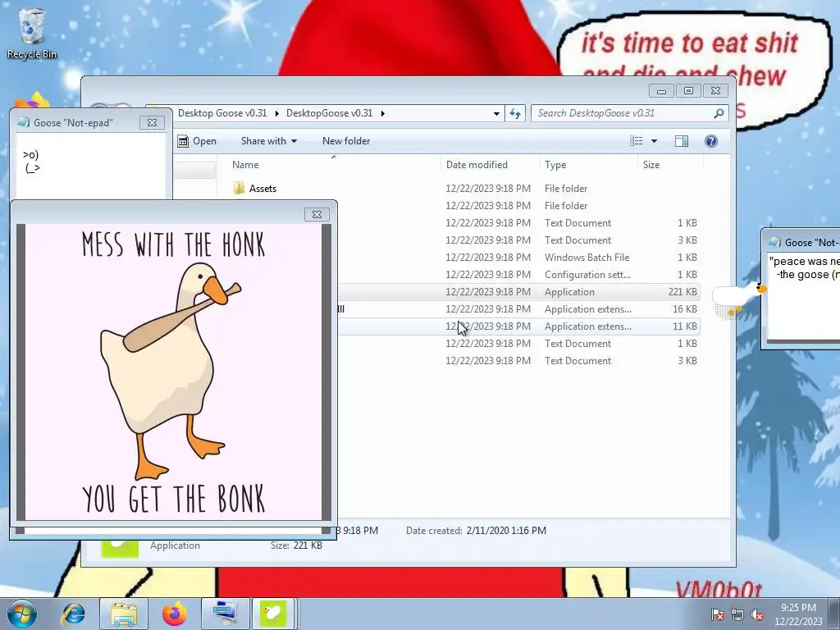Open the Share with dropdown menu

coord(269,141)
